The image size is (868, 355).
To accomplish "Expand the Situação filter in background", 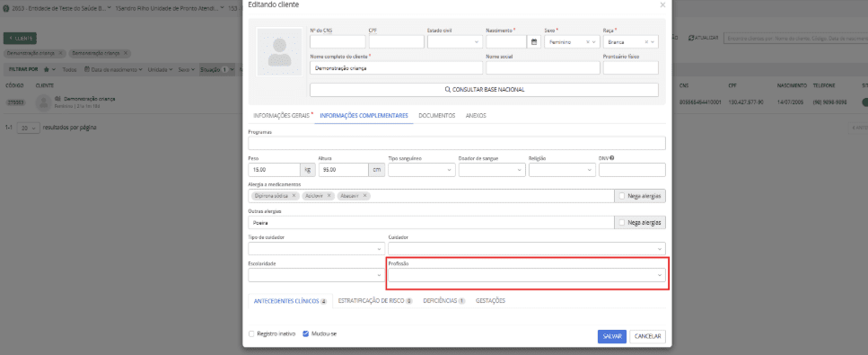I will [x=217, y=70].
